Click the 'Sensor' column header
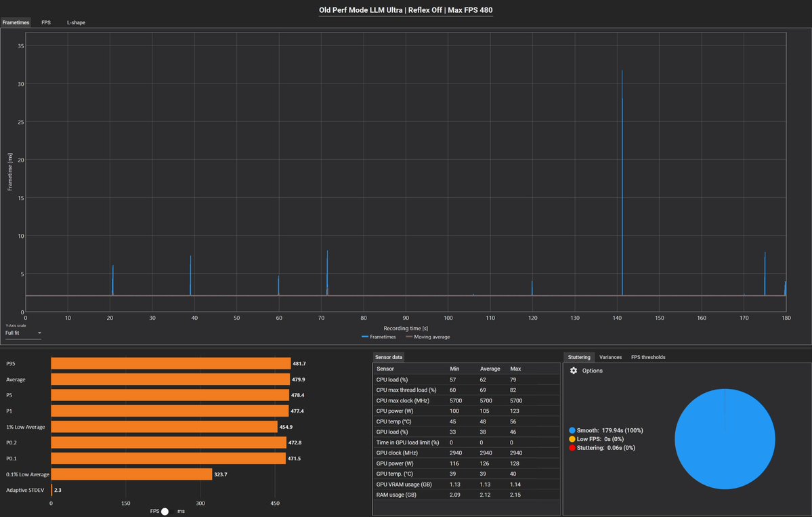 click(385, 369)
